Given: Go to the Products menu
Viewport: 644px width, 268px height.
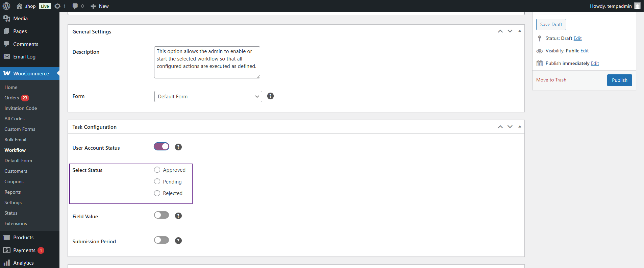Looking at the screenshot, I should pos(23,237).
